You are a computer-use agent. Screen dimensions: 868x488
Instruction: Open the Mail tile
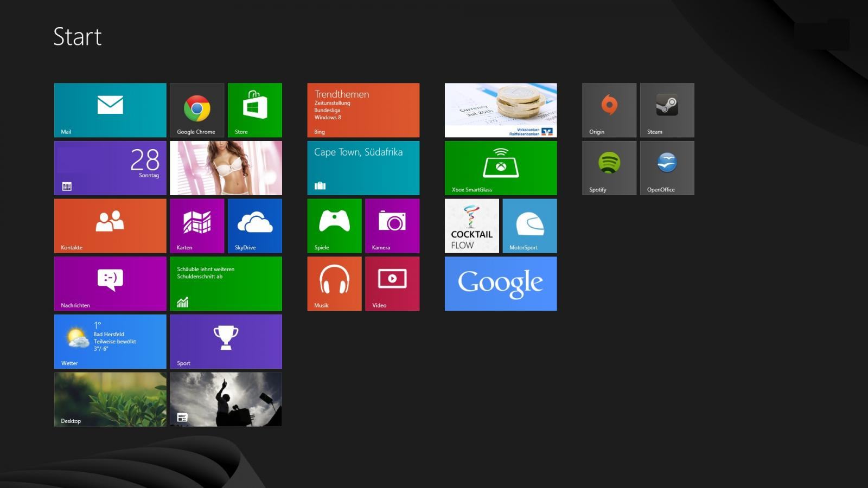110,110
